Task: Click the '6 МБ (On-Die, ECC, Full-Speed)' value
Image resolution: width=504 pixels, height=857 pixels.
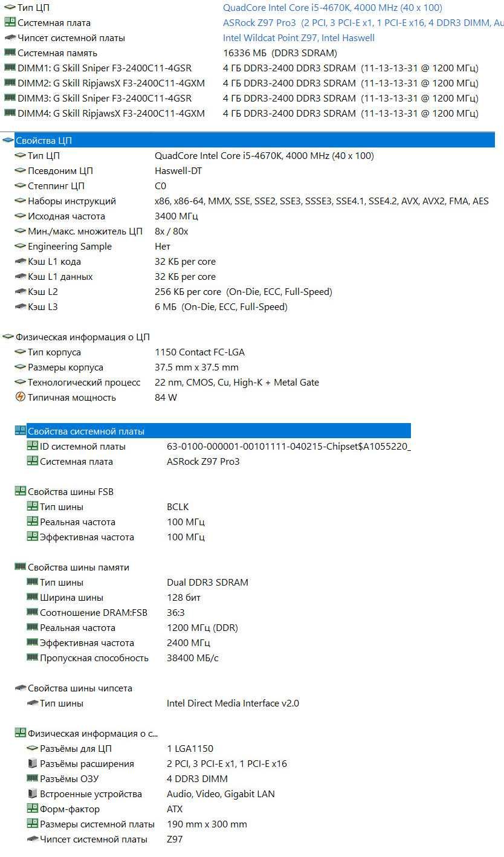Action: [221, 307]
